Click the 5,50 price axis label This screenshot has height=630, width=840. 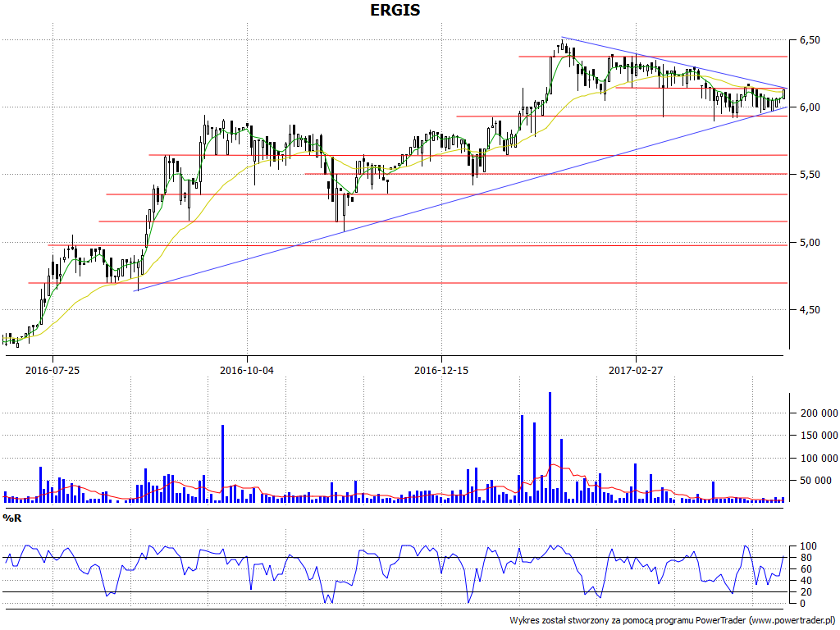pos(810,175)
